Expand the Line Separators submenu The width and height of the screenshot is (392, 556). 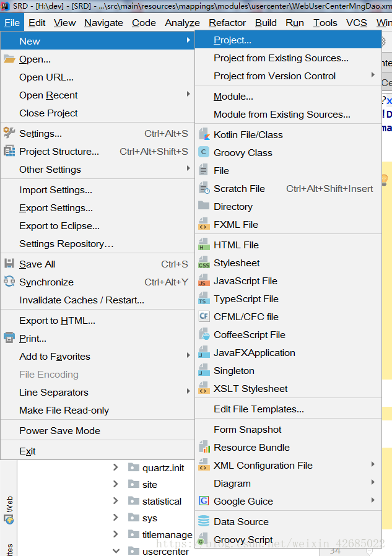coord(54,393)
